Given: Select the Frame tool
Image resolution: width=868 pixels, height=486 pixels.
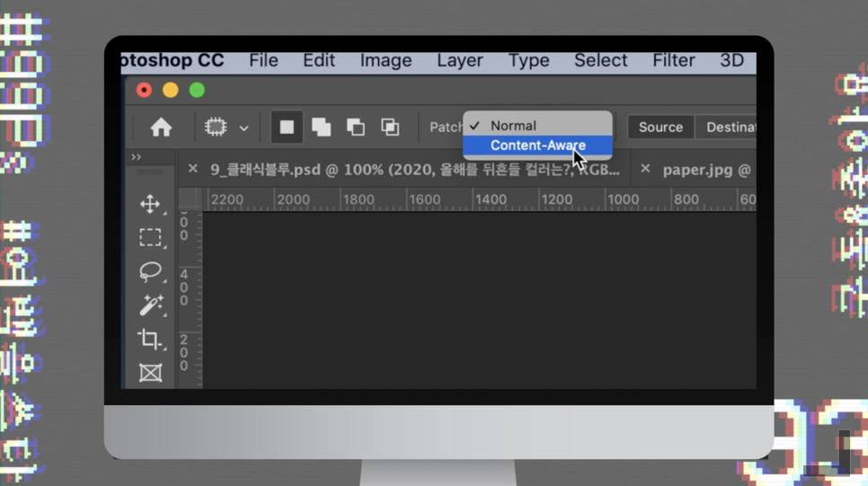Looking at the screenshot, I should pos(150,373).
